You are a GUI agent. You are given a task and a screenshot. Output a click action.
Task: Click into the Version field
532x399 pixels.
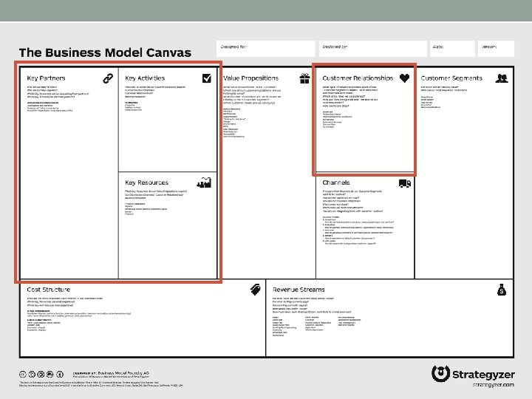tap(496, 49)
